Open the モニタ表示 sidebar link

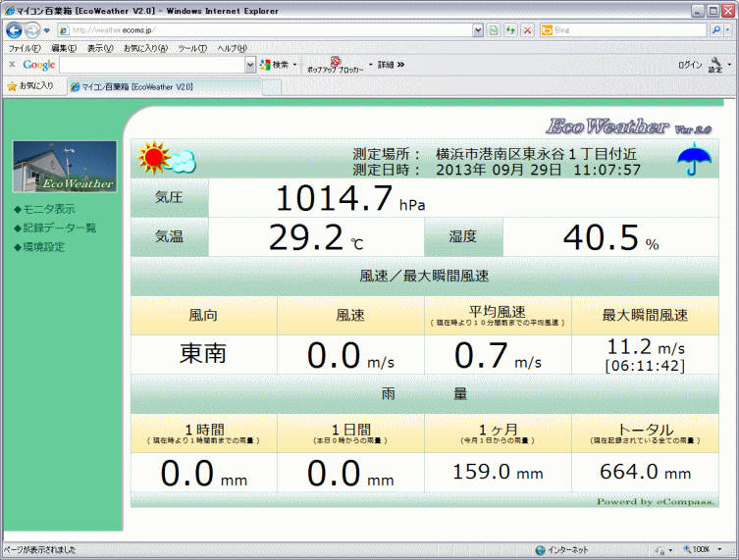pyautogui.click(x=49, y=209)
